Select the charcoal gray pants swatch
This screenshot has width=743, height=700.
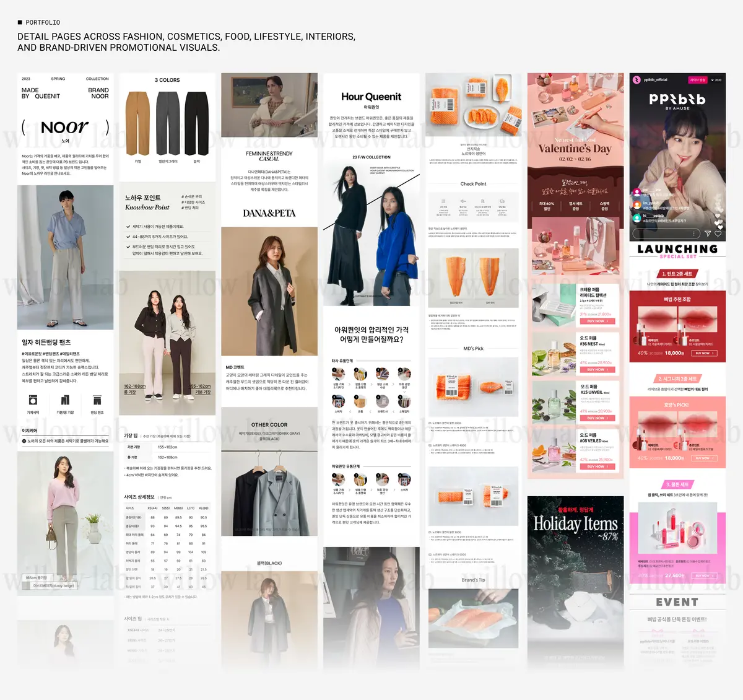168,123
